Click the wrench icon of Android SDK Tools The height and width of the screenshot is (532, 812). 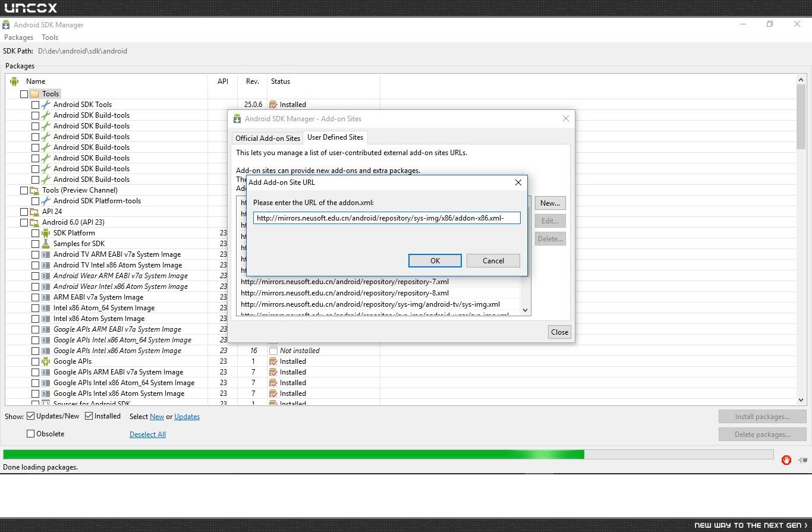click(46, 105)
